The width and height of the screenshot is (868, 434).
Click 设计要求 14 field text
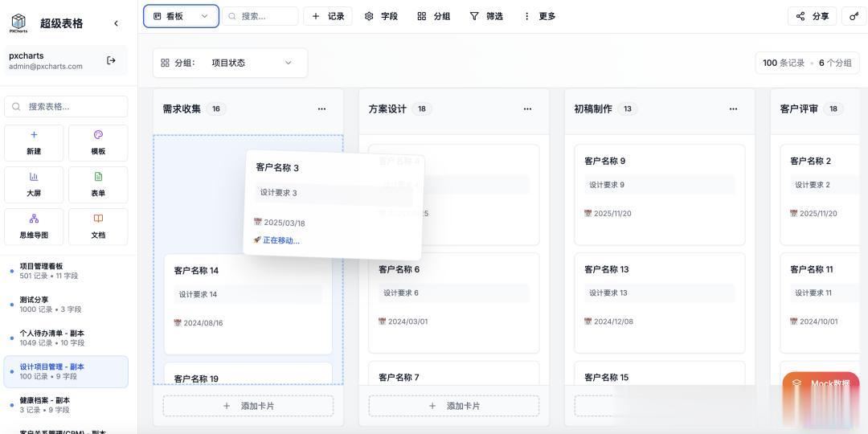(198, 294)
